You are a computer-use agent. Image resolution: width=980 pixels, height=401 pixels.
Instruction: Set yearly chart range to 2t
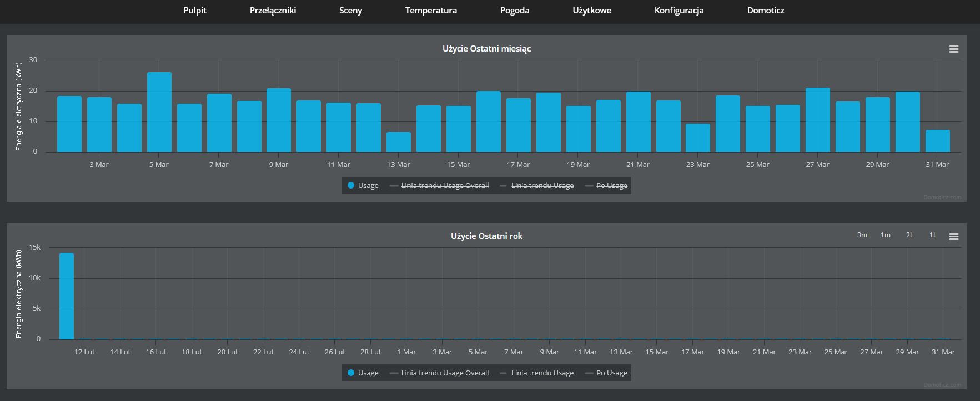pyautogui.click(x=909, y=235)
